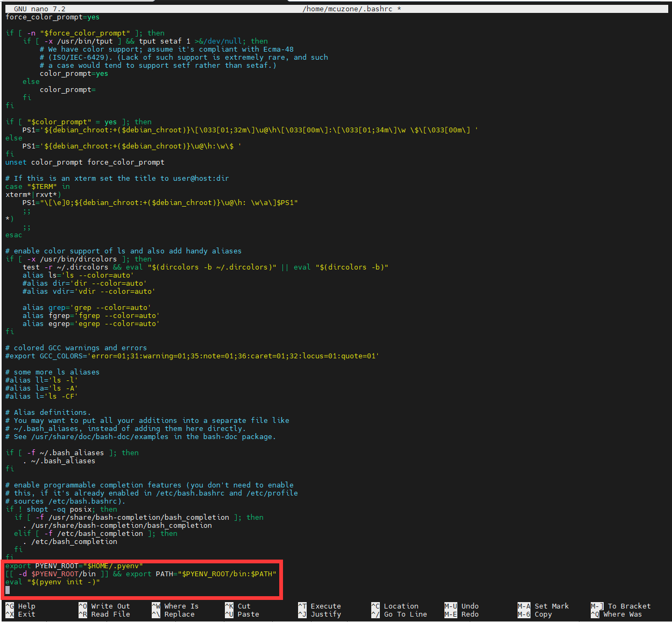Image resolution: width=672 pixels, height=622 pixels.
Task: Click the /home/mcuzone/.bashrc file name in title bar
Action: (x=348, y=9)
